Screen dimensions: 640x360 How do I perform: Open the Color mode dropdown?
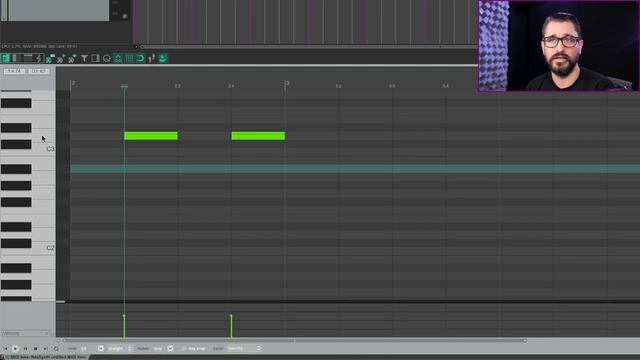pyautogui.click(x=244, y=349)
